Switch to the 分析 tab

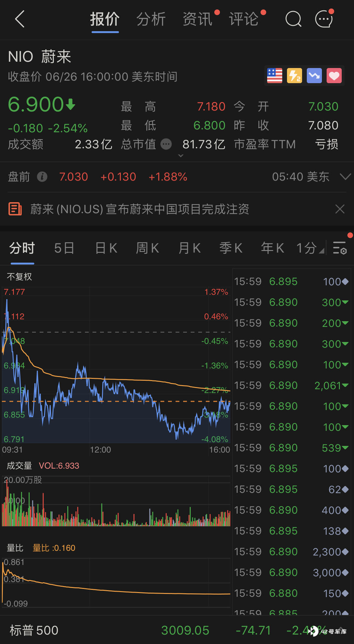pyautogui.click(x=151, y=19)
